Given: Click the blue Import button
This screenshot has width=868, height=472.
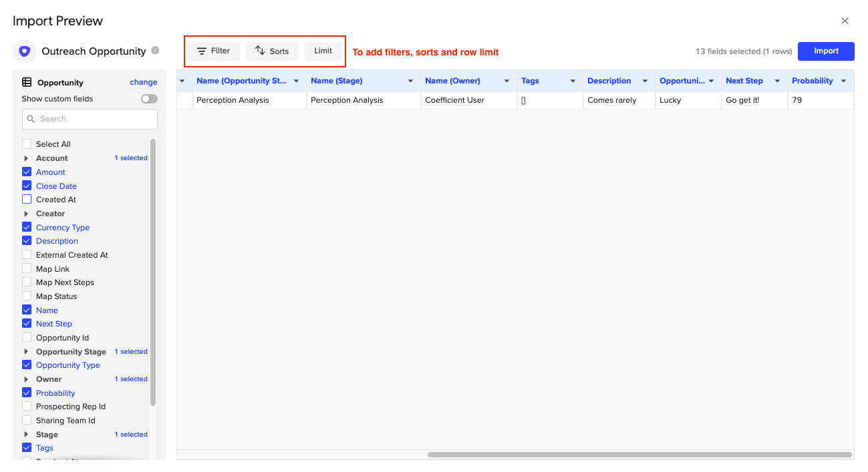Looking at the screenshot, I should click(x=826, y=51).
